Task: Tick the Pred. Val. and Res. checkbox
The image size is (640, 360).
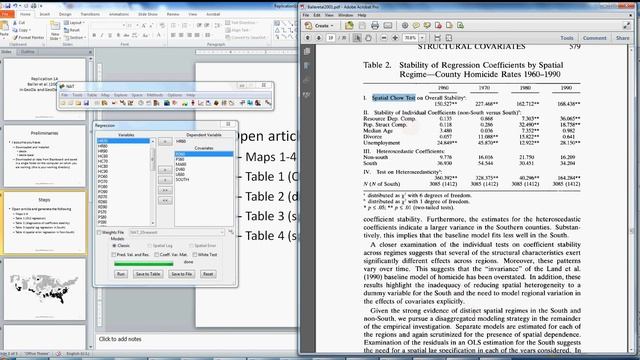Action: tap(113, 255)
